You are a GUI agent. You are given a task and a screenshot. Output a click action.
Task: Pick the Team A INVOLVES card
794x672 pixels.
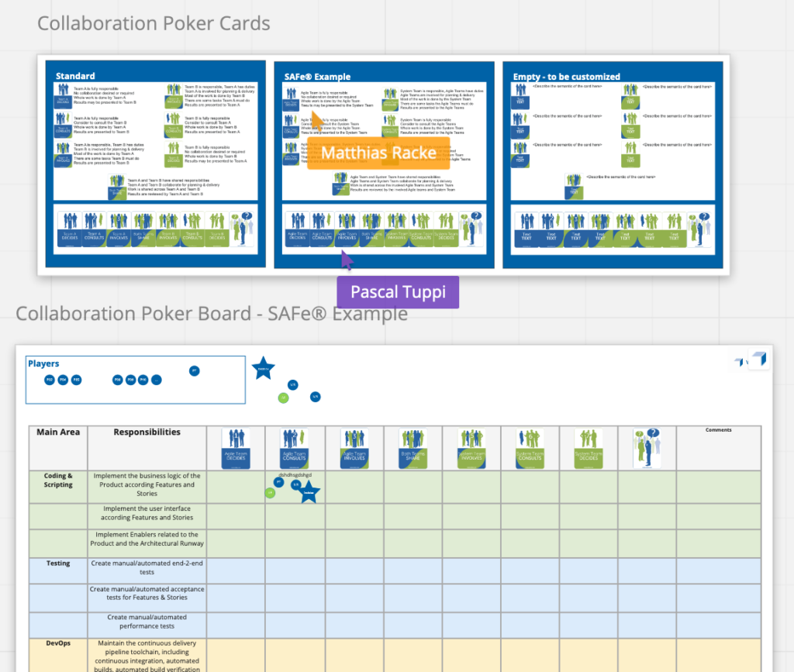click(119, 229)
